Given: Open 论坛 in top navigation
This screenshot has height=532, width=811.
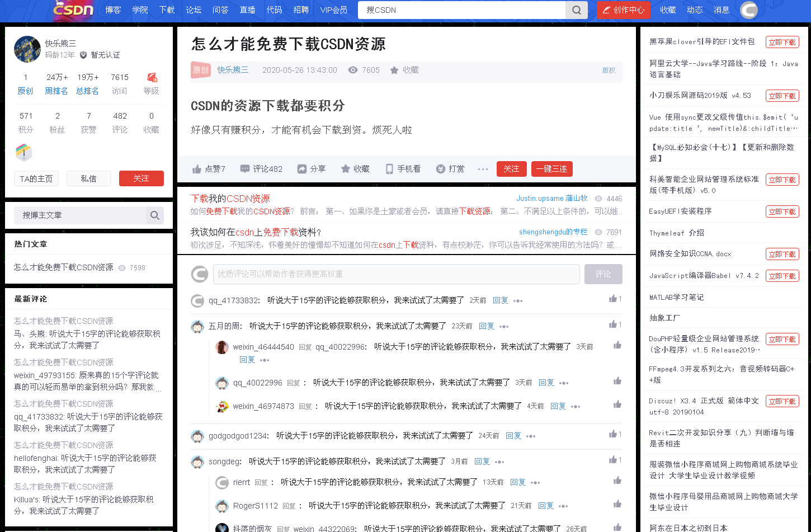Looking at the screenshot, I should [194, 10].
